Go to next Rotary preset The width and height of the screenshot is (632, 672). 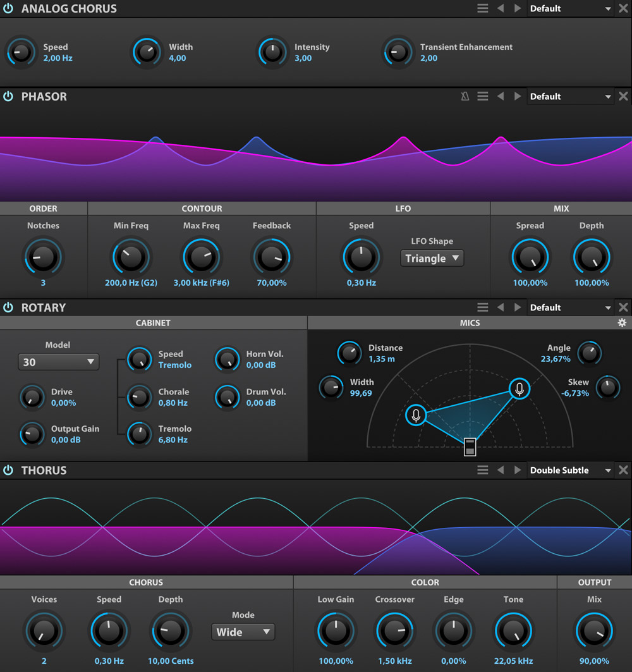click(517, 307)
